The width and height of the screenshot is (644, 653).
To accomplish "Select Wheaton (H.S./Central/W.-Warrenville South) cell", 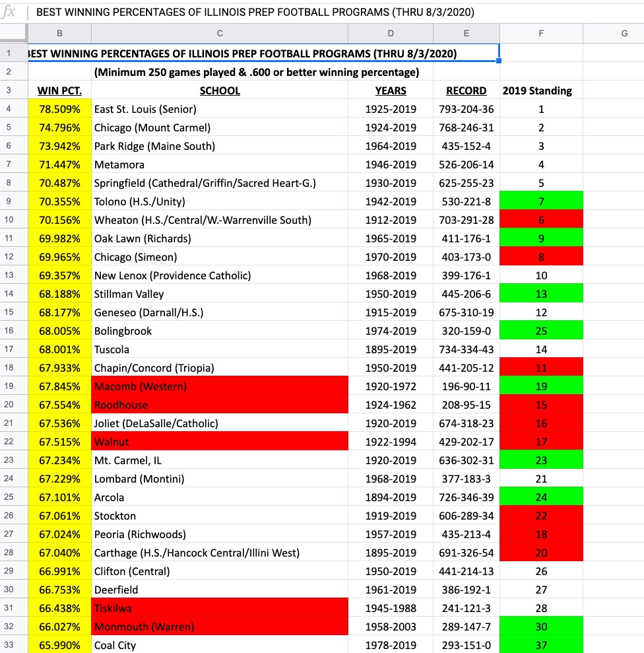I will [x=220, y=220].
